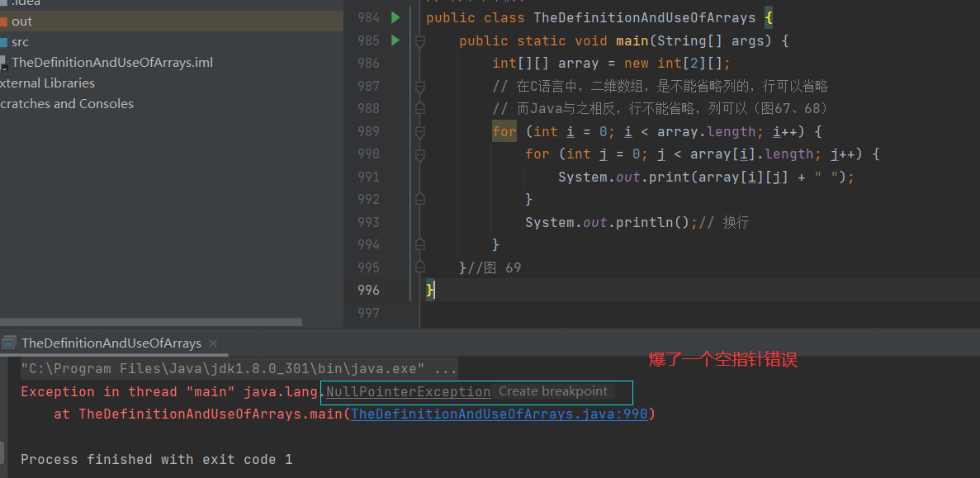Click NullPointerException in console output

(409, 392)
